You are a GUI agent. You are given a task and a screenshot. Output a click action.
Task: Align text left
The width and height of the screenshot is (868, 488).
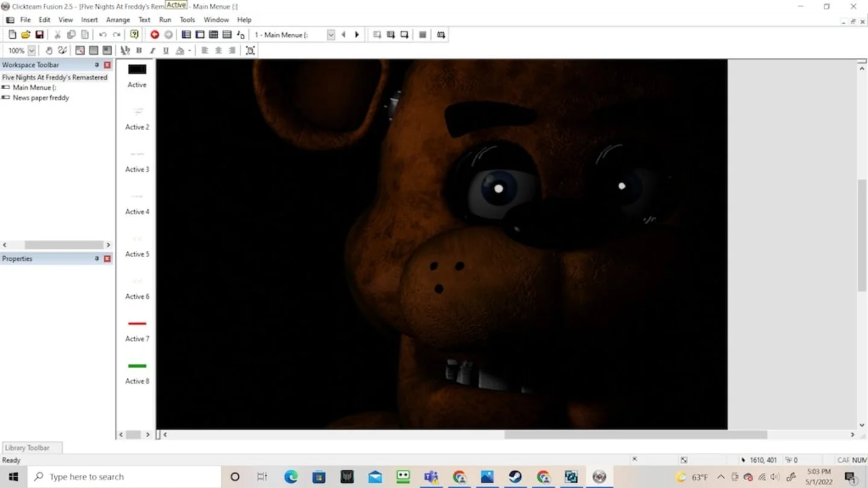coord(204,51)
